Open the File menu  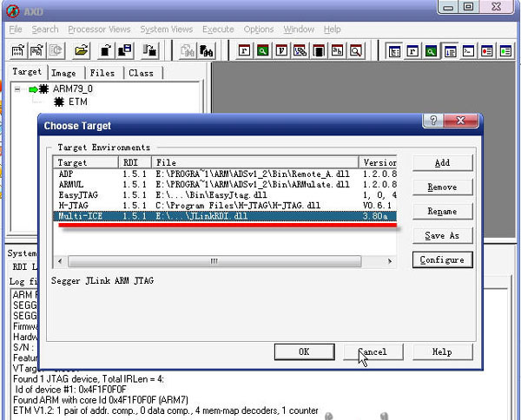pyautogui.click(x=16, y=30)
